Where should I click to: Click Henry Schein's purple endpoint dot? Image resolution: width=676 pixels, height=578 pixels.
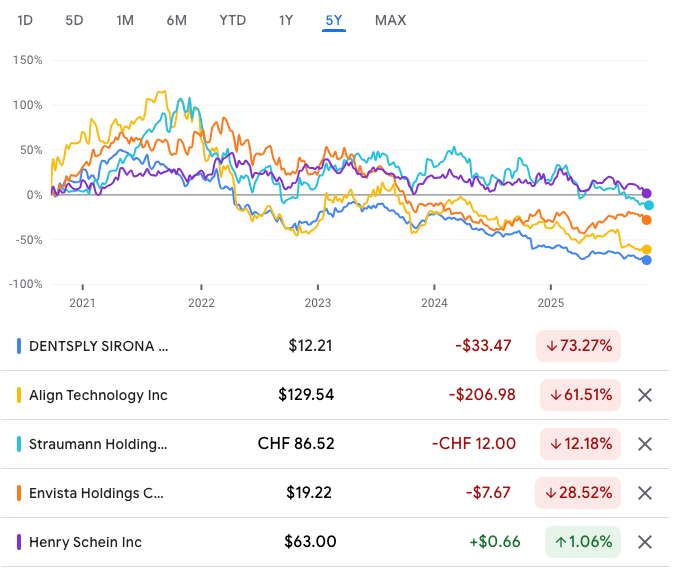pos(646,193)
